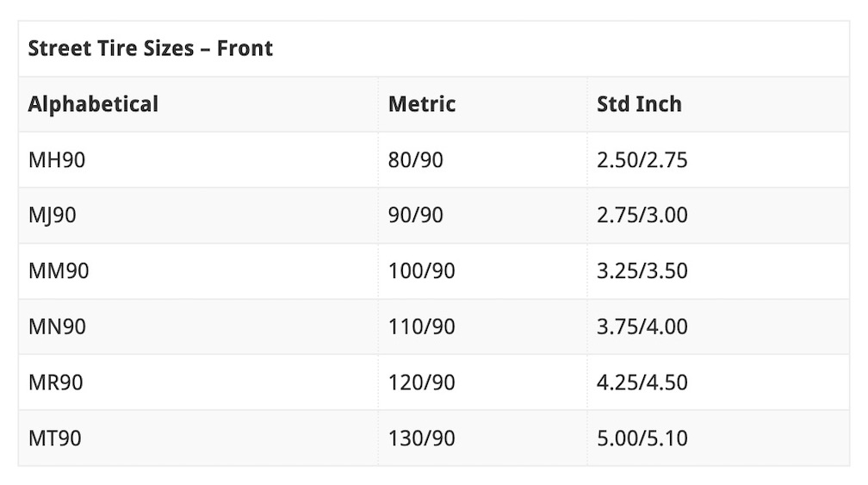
Task: Click the 2.50/2.75 inch value
Action: pos(642,159)
